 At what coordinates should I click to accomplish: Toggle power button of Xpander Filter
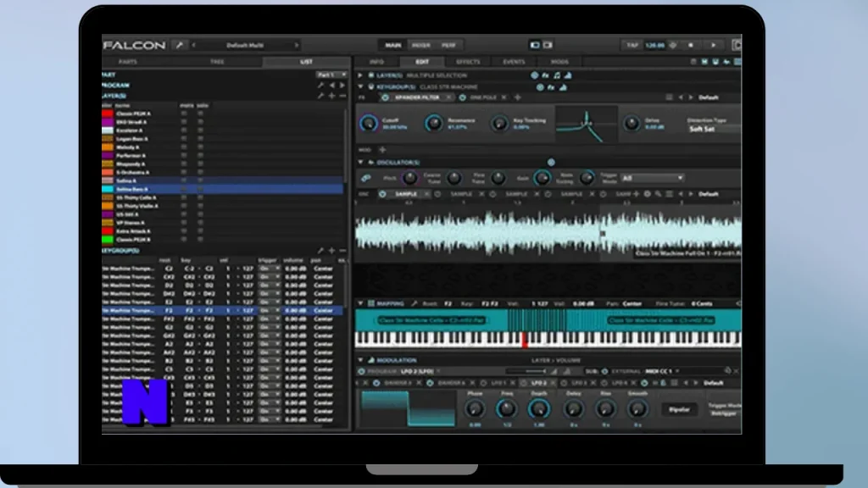[x=386, y=97]
